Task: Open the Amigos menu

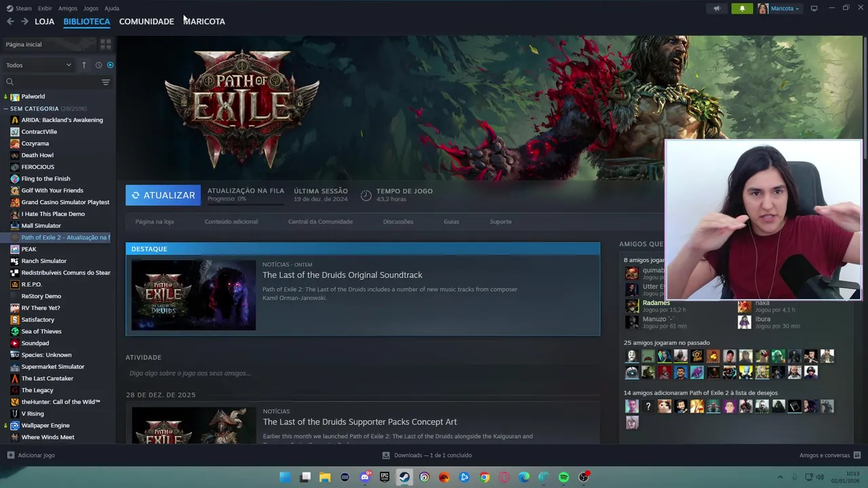Action: (x=68, y=9)
